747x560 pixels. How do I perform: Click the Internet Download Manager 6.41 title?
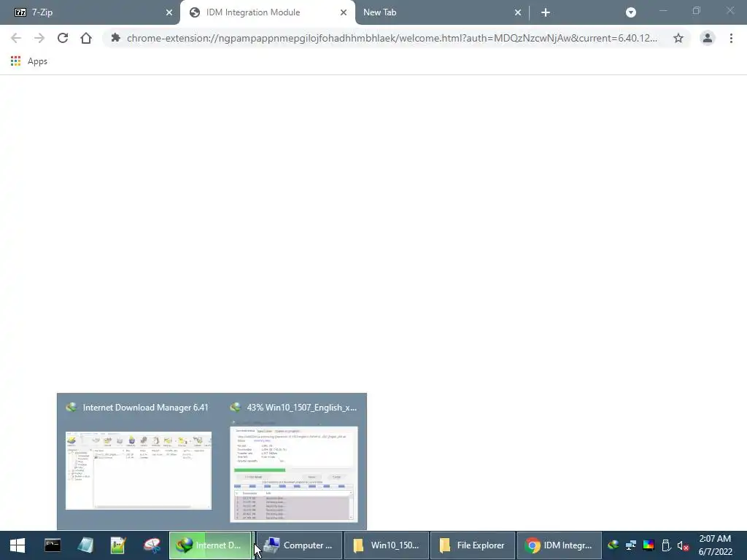click(145, 408)
